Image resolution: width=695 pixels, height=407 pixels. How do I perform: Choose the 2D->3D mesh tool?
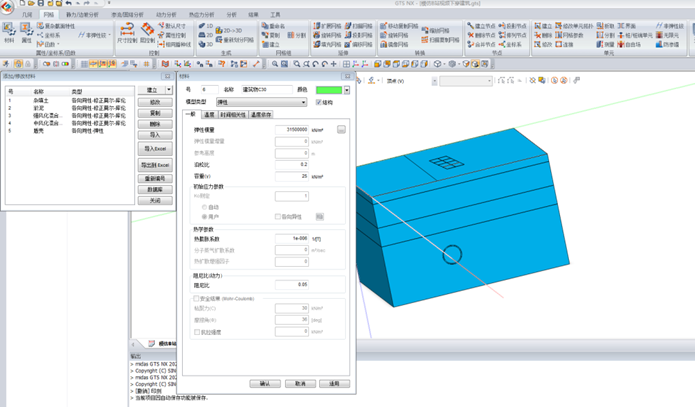tap(229, 31)
